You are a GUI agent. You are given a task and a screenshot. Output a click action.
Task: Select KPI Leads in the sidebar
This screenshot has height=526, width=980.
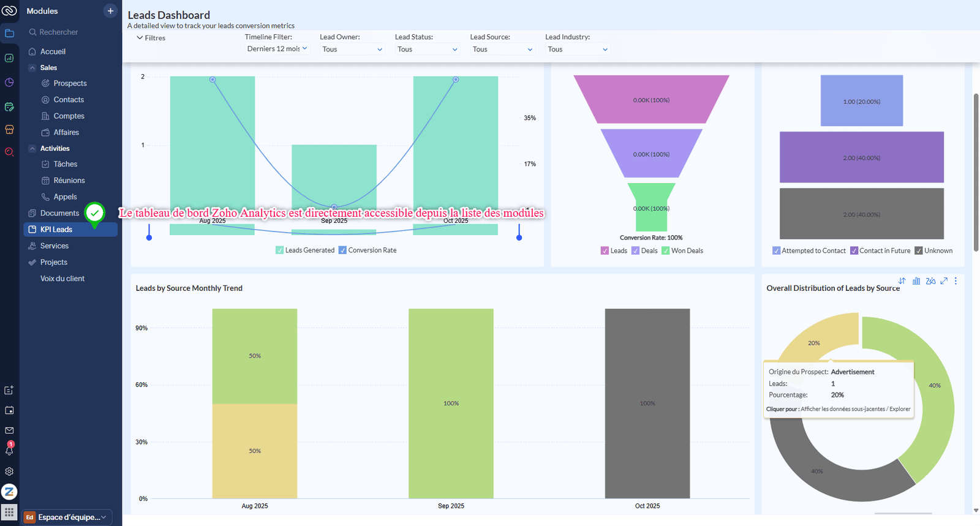pos(56,230)
